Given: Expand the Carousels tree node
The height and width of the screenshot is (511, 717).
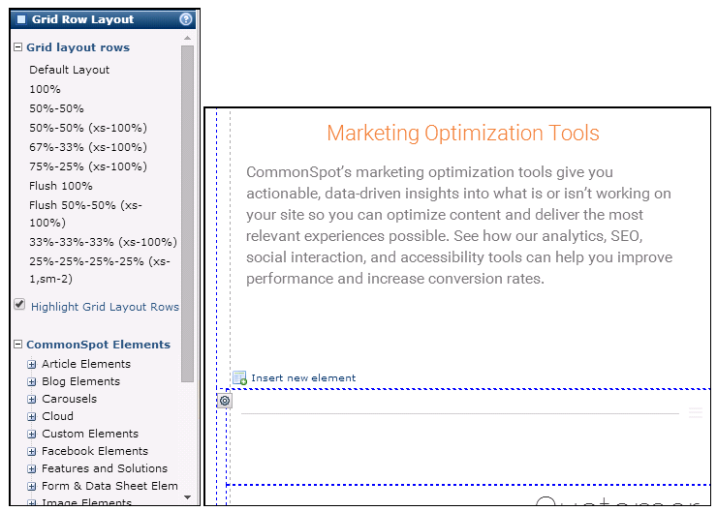Looking at the screenshot, I should (32, 399).
